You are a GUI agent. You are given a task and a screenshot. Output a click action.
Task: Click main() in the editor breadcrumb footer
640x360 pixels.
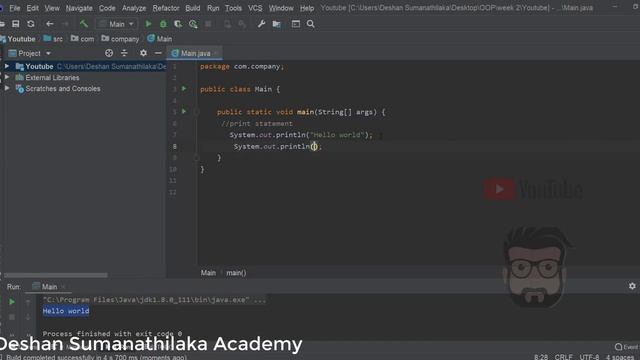(236, 273)
